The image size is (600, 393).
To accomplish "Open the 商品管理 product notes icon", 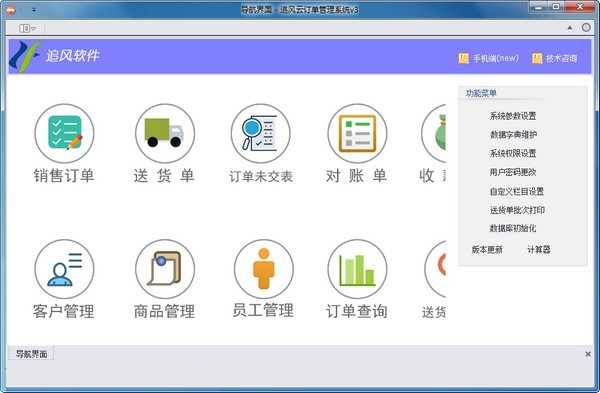I will click(x=165, y=269).
